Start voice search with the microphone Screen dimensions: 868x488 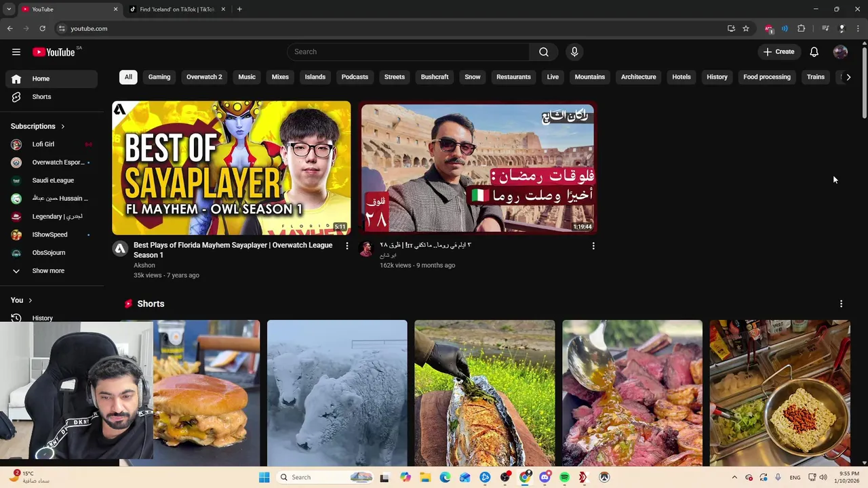574,52
